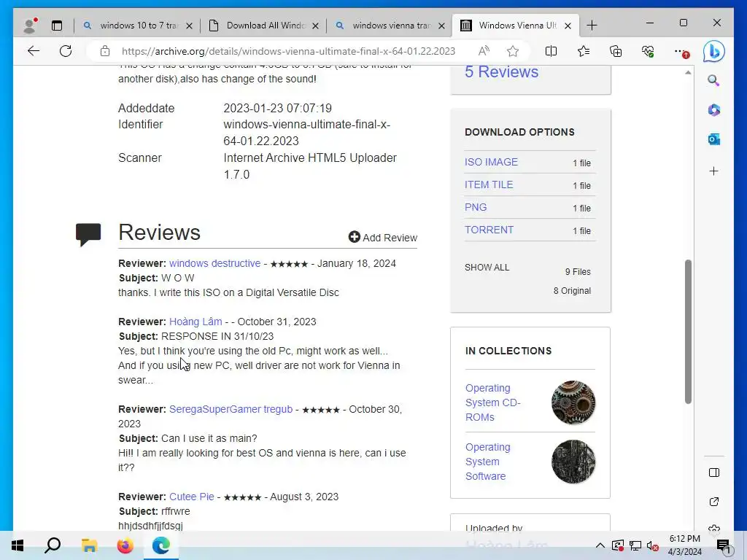
Task: Close the 'windows 10 to 7' tab
Action: click(x=189, y=26)
